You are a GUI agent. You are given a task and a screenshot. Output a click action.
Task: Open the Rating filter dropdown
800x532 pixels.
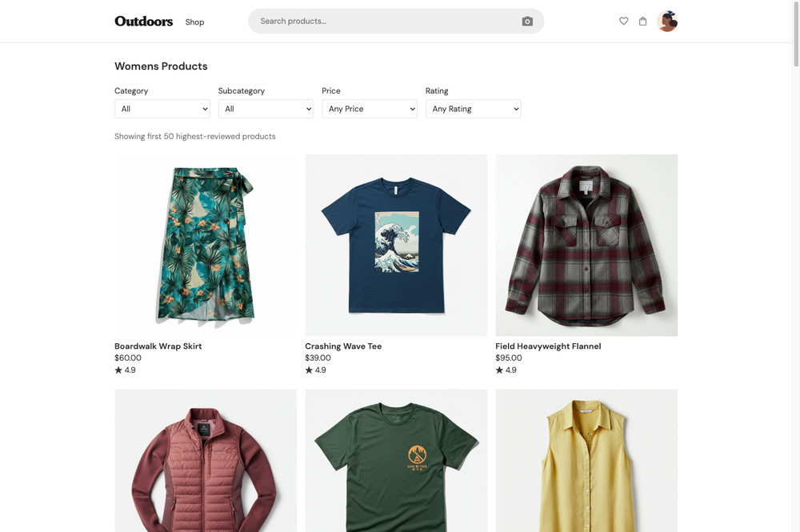473,109
